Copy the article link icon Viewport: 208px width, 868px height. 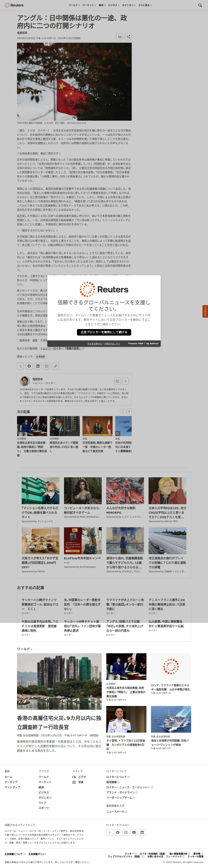pyautogui.click(x=55, y=366)
